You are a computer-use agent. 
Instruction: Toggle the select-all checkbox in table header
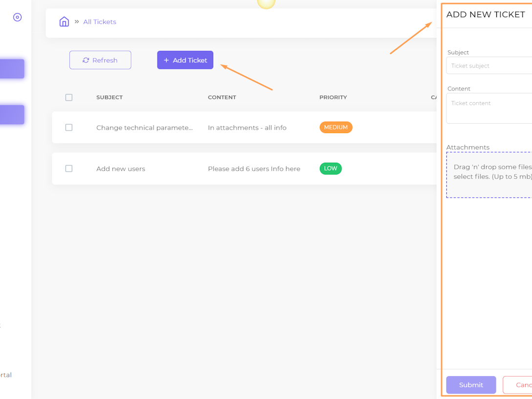tap(69, 97)
